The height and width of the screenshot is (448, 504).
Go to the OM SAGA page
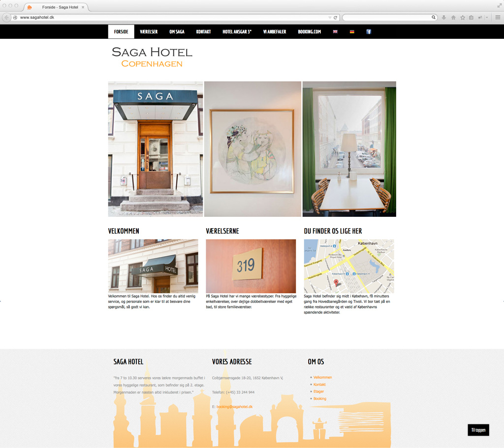click(177, 31)
